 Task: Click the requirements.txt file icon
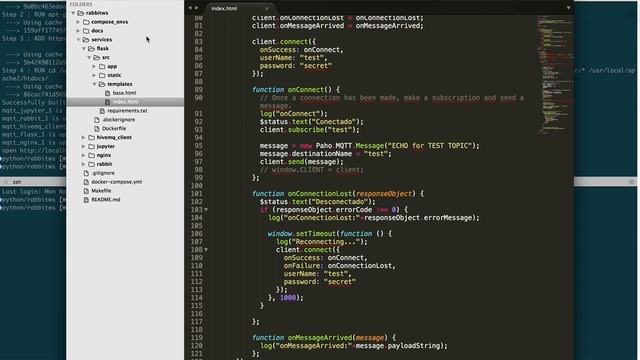[x=102, y=111]
